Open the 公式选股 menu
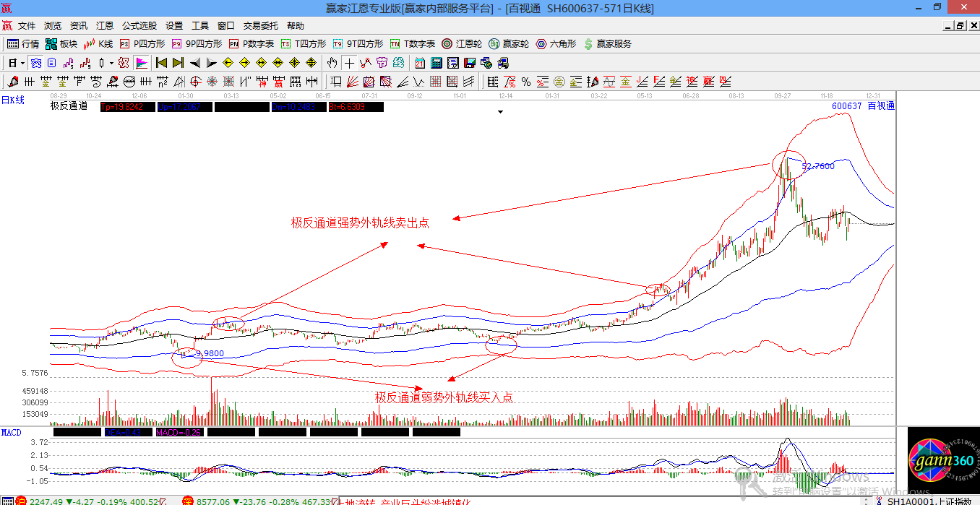 (x=139, y=26)
